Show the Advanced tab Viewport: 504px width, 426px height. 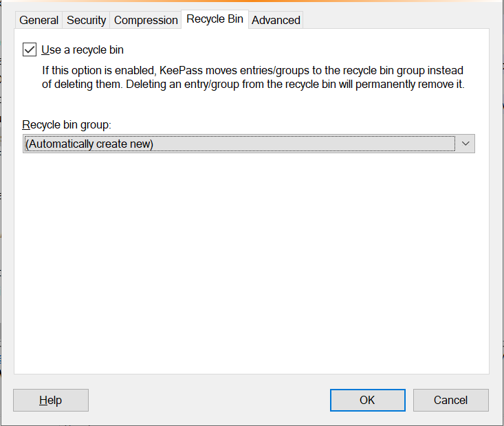point(276,20)
